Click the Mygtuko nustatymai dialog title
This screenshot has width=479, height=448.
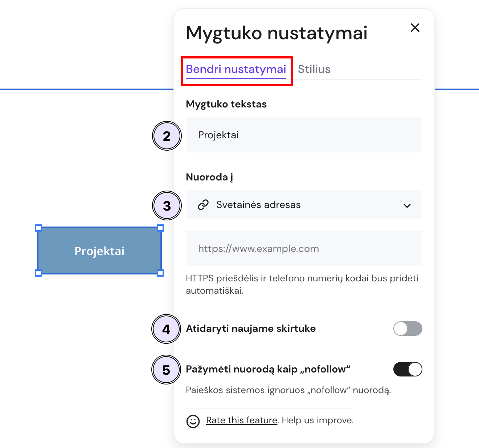pyautogui.click(x=277, y=33)
